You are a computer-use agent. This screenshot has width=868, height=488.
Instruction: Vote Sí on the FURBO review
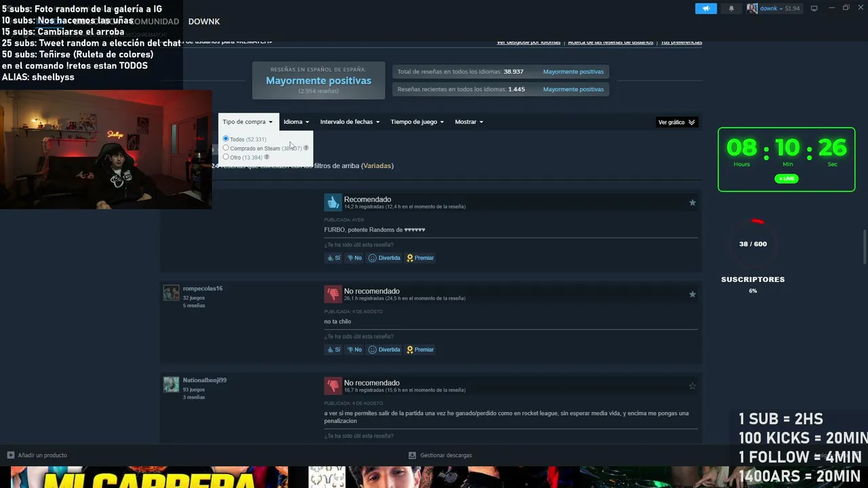334,258
